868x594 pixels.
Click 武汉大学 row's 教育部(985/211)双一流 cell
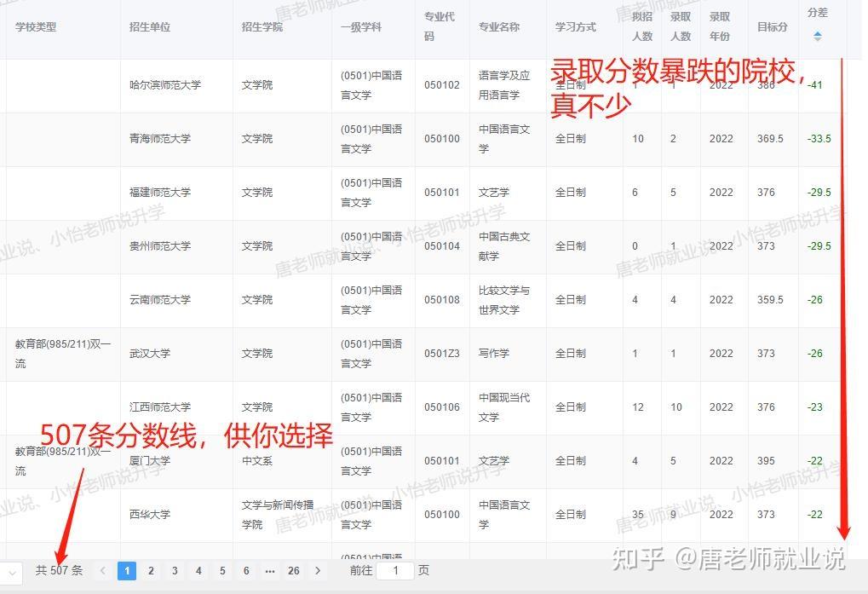[63, 354]
